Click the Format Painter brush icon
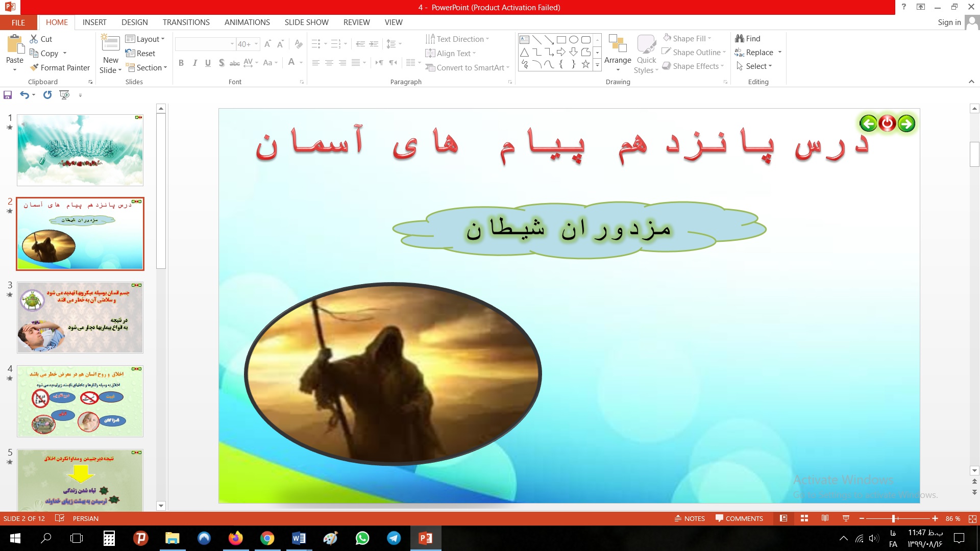Image resolution: width=980 pixels, height=551 pixels. pos(34,67)
